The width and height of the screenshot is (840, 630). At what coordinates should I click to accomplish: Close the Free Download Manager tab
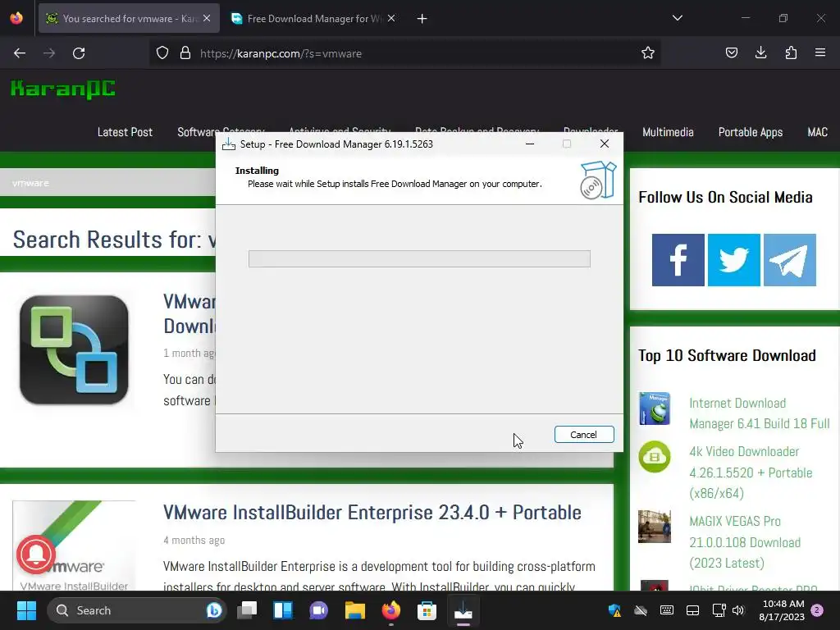point(391,18)
